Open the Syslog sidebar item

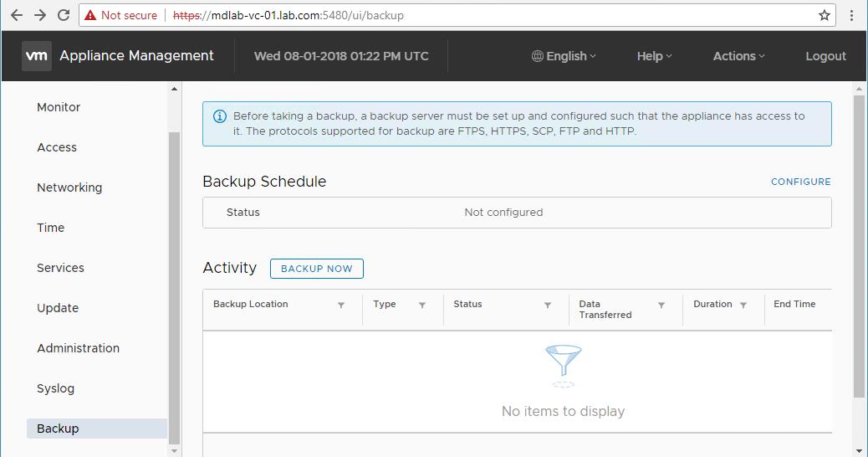coord(55,388)
